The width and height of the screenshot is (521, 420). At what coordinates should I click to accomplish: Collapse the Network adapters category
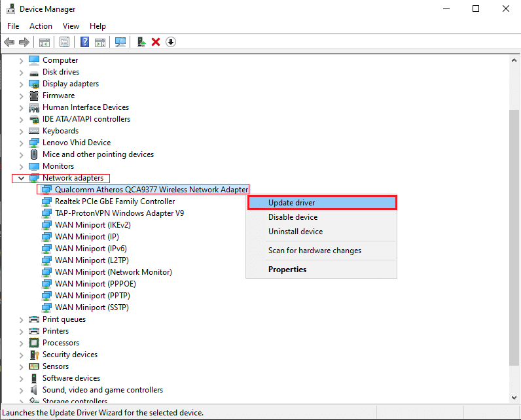pyautogui.click(x=21, y=178)
